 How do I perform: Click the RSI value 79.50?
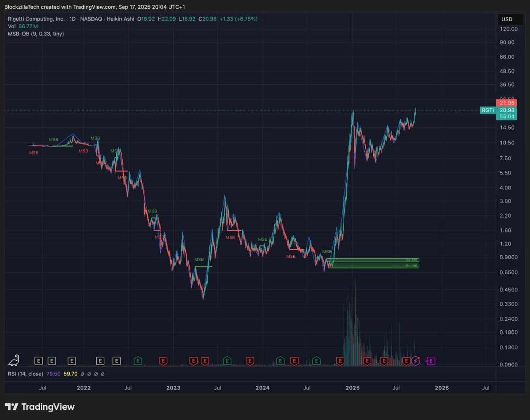(x=53, y=374)
